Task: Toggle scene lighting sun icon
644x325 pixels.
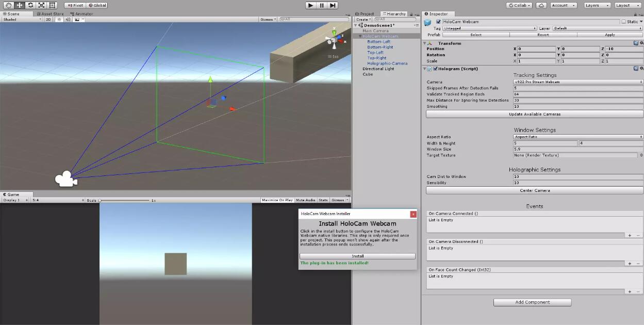Action: tap(59, 19)
